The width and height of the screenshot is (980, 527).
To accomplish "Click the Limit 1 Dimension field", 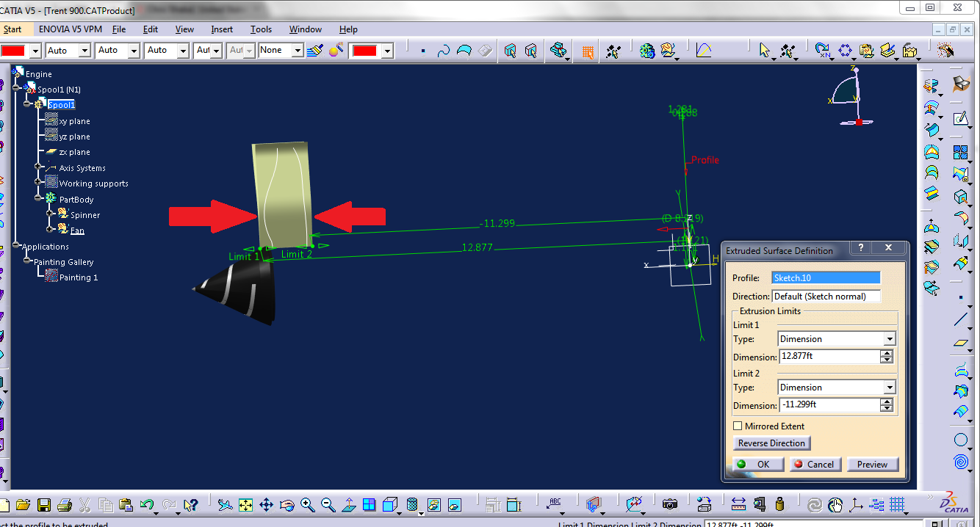I will (x=829, y=357).
